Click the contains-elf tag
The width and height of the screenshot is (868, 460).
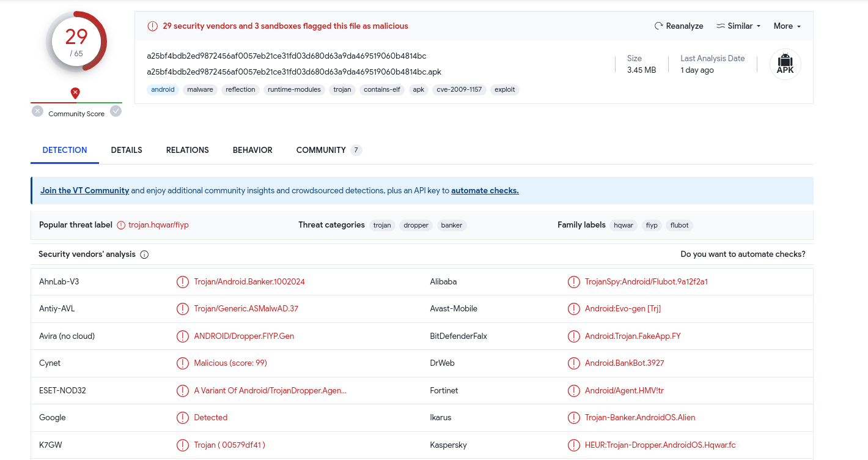tap(382, 90)
